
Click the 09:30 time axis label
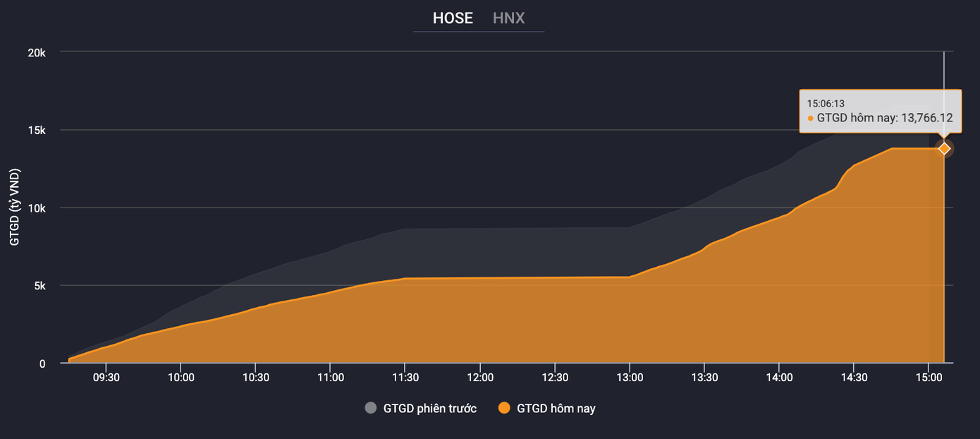(106, 378)
